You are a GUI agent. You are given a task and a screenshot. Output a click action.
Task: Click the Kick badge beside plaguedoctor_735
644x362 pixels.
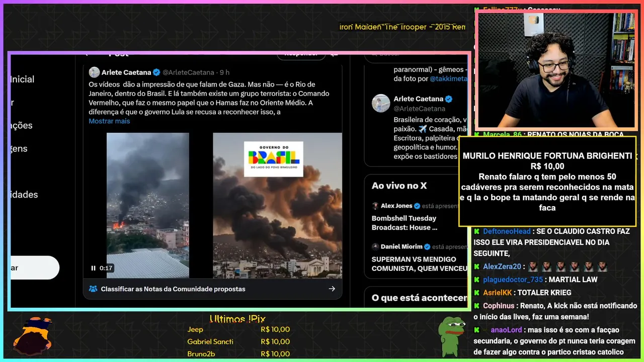tap(476, 280)
